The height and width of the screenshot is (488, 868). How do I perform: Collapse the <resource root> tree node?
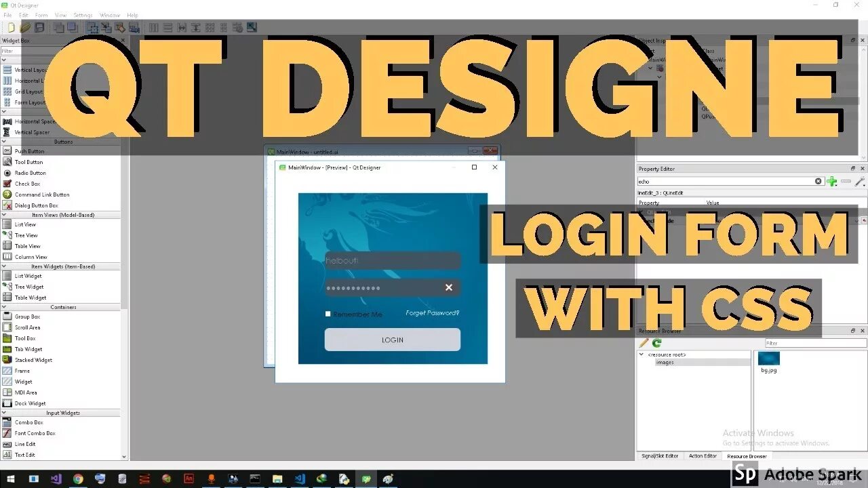[642, 354]
